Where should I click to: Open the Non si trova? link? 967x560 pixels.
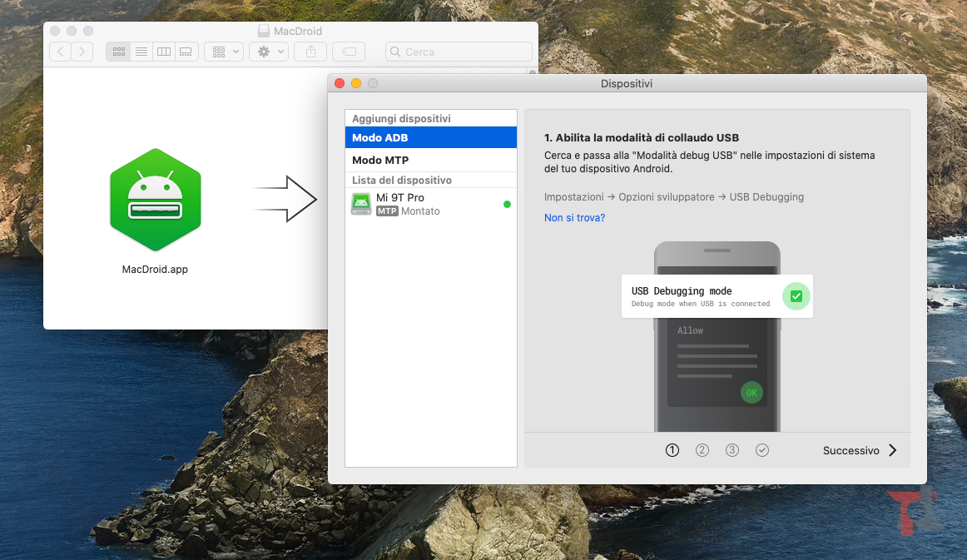tap(574, 216)
